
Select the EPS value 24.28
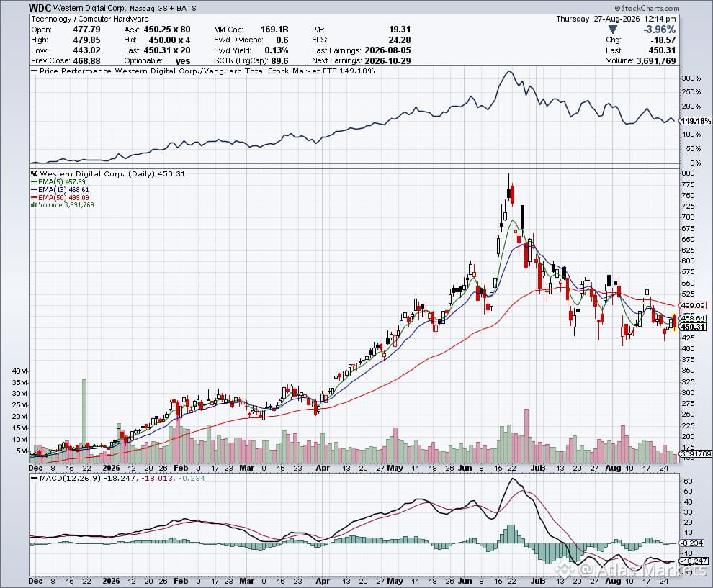[x=400, y=40]
